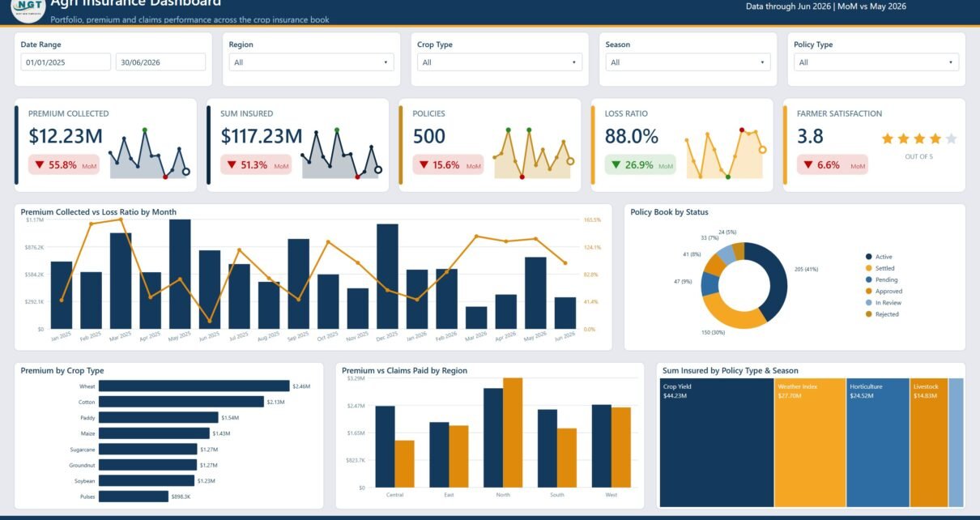Viewport: 980px width, 520px height.
Task: Open the Policy Type dropdown
Action: click(876, 62)
